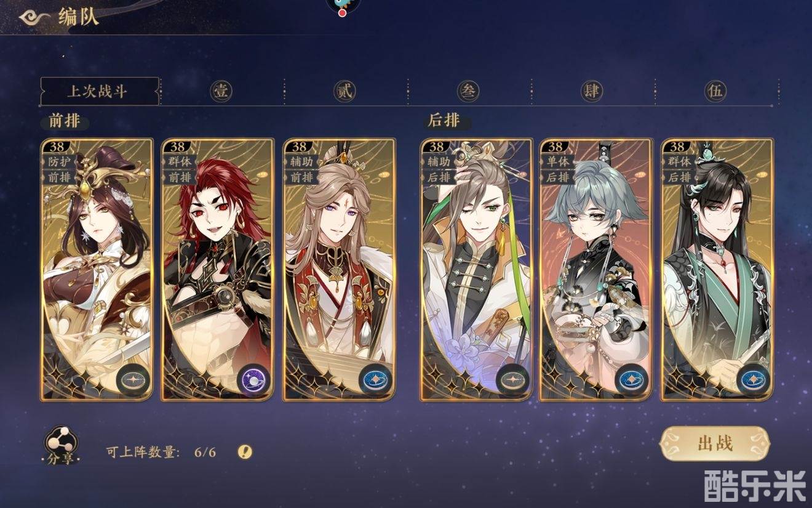Select formation tab 贰

344,92
